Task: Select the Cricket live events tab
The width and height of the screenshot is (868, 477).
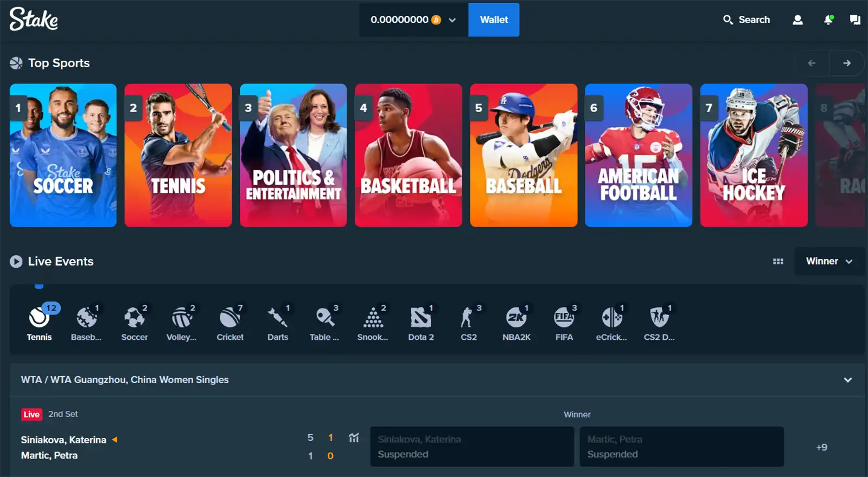Action: [x=230, y=323]
